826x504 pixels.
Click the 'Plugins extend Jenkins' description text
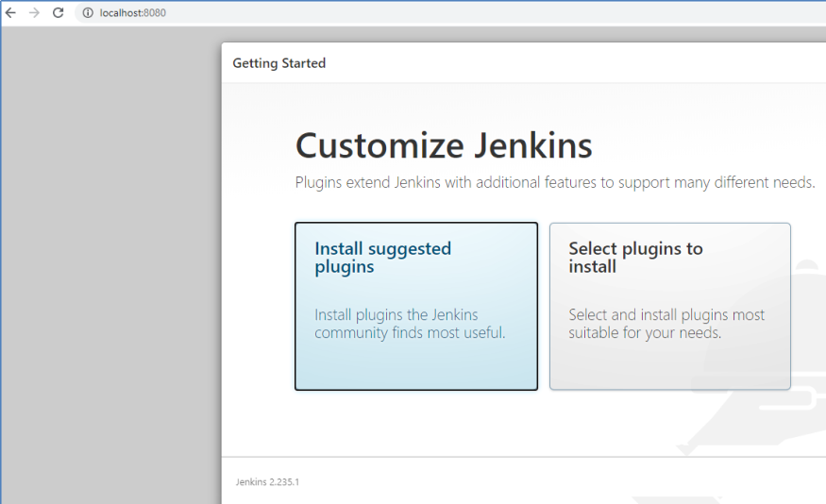554,182
